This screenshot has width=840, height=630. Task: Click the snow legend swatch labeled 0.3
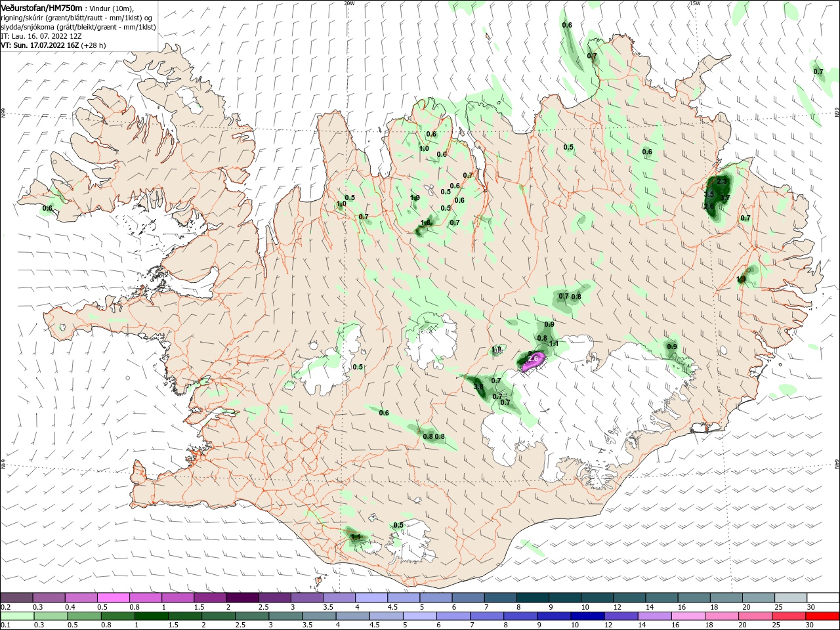(x=49, y=598)
